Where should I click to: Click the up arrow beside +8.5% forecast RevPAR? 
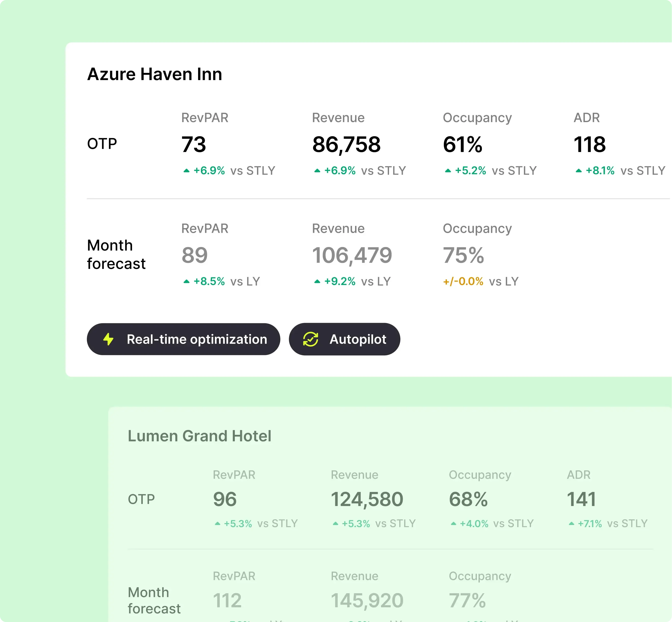(x=187, y=281)
